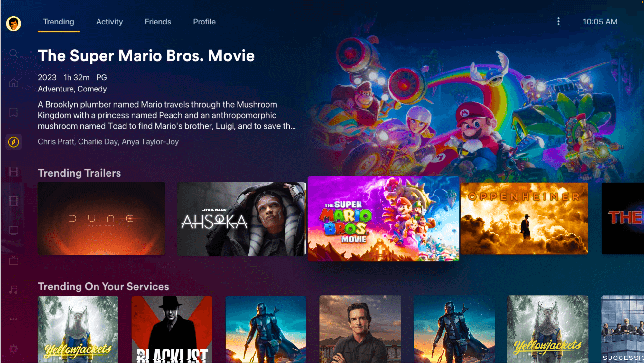
Task: Switch to the Friends tab
Action: point(158,22)
